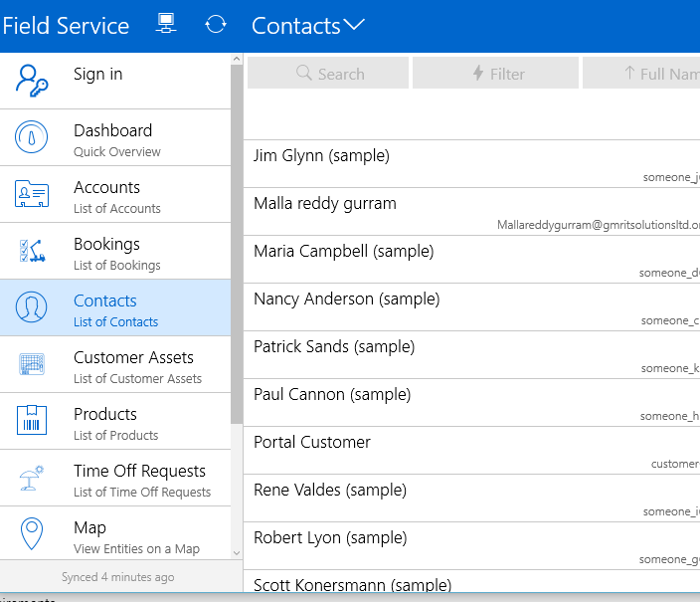Open contact Patrick Sands (sample)
The image size is (700, 602).
(472, 355)
